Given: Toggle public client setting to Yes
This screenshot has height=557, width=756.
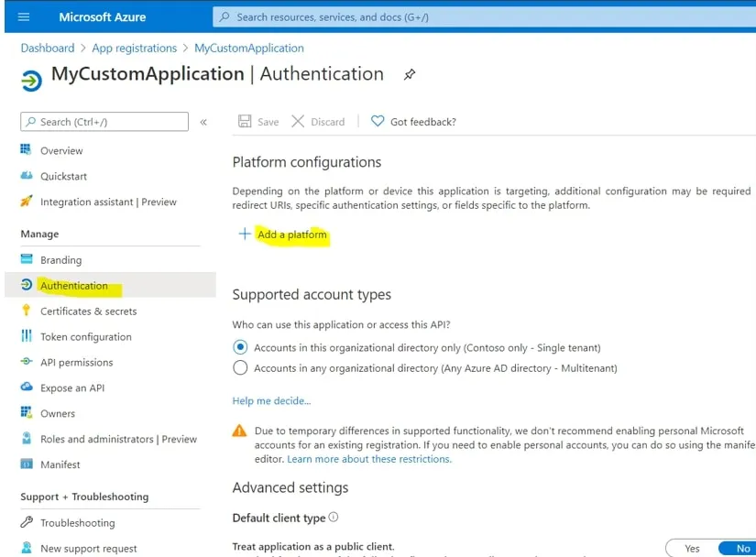Looking at the screenshot, I should click(692, 548).
